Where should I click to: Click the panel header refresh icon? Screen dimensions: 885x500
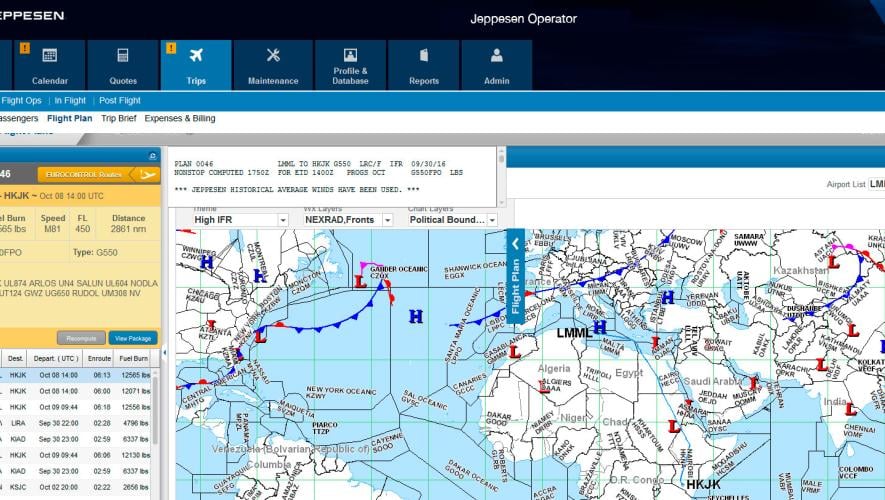coord(152,155)
